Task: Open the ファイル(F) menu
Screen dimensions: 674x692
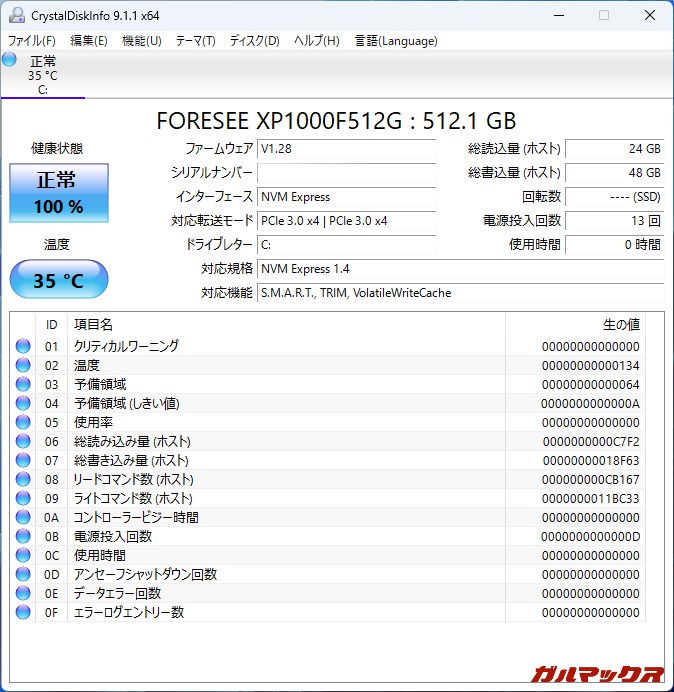Action: tap(32, 41)
